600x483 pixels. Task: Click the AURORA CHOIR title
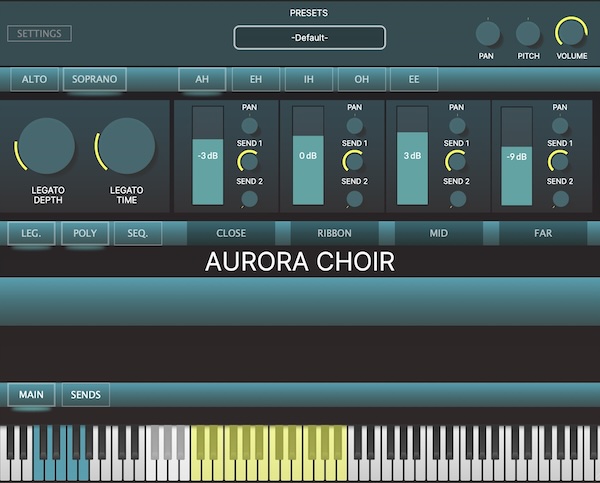300,262
